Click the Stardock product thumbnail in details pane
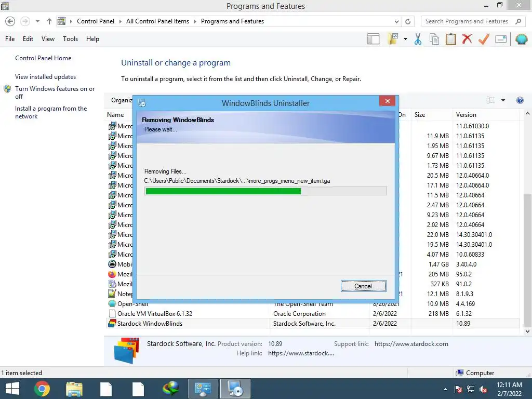Image resolution: width=532 pixels, height=399 pixels. coord(127,351)
